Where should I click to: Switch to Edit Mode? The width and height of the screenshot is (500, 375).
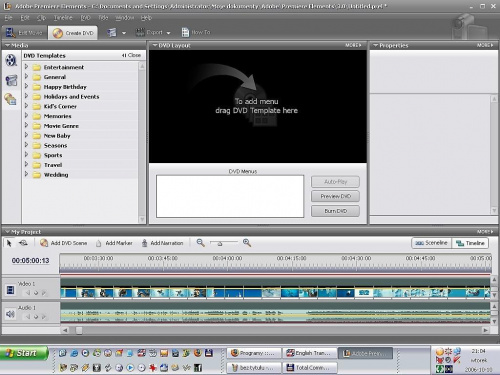(x=24, y=33)
